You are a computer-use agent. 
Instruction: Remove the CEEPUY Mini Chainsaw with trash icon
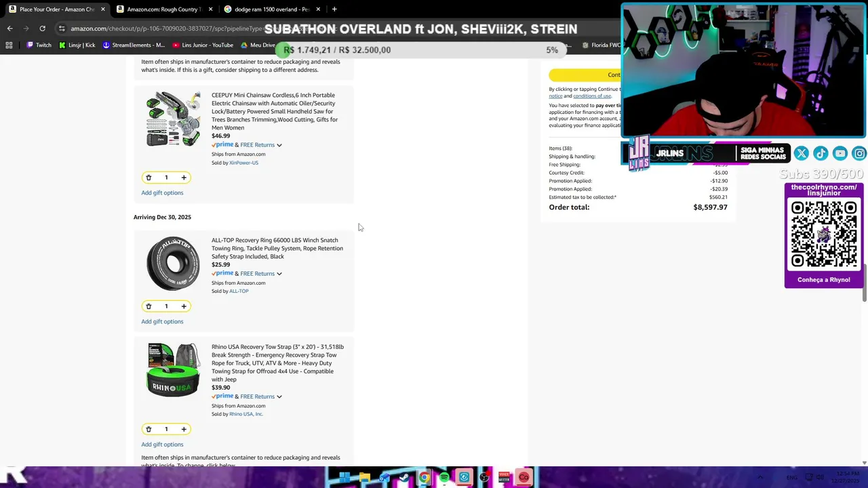coord(149,178)
